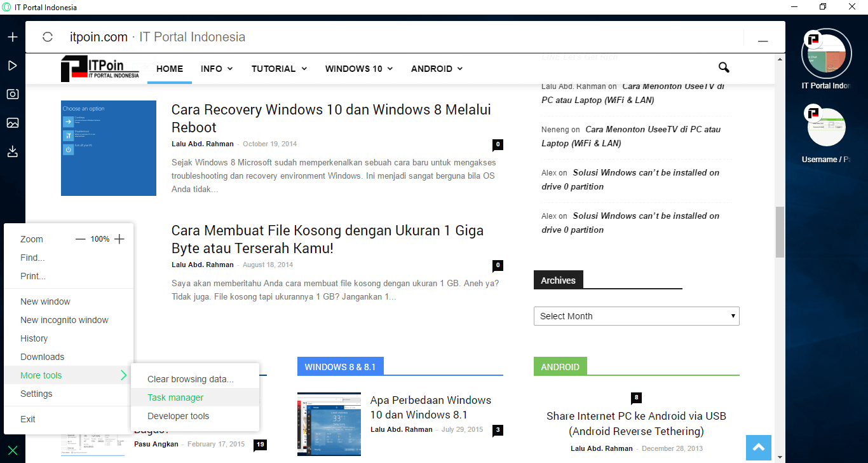
Task: Expand the TUTORIAL navigation dropdown
Action: point(279,69)
